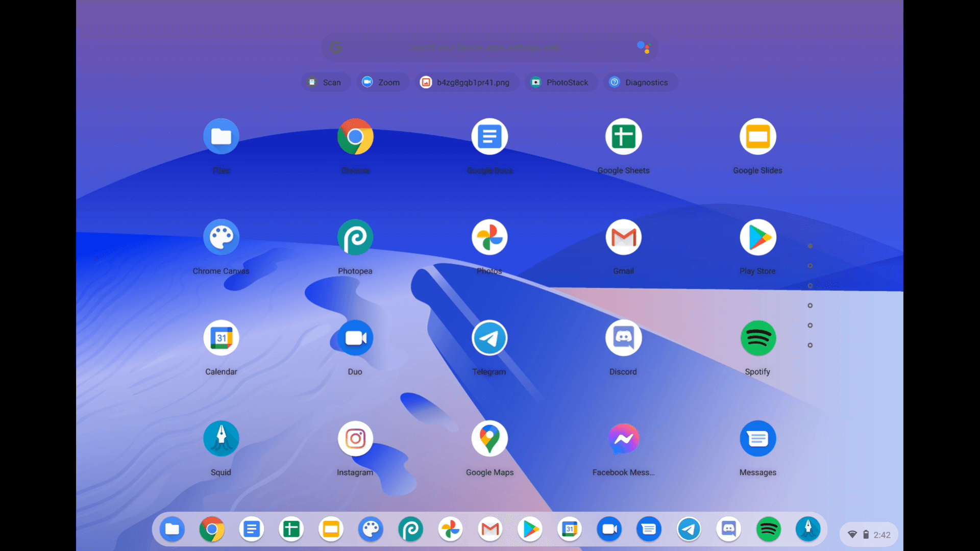The height and width of the screenshot is (551, 980).
Task: Click the Diagnostics suggestion chip
Action: click(641, 82)
